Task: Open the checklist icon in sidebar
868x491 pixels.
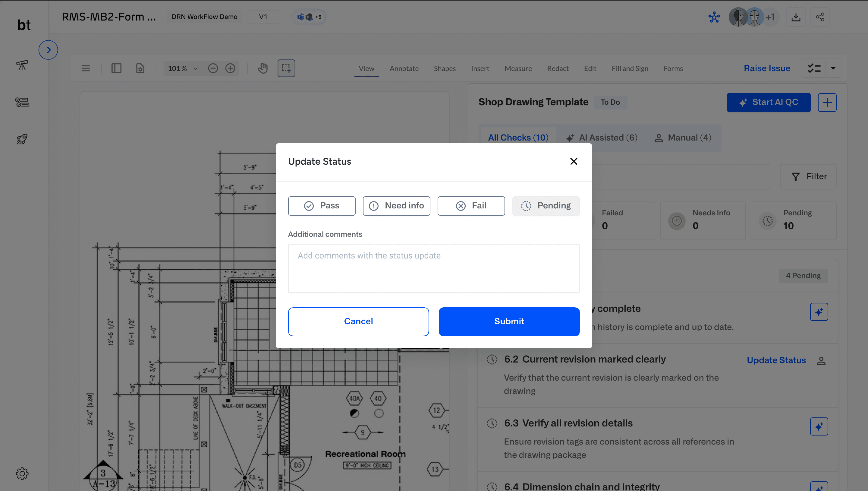Action: 22,102
